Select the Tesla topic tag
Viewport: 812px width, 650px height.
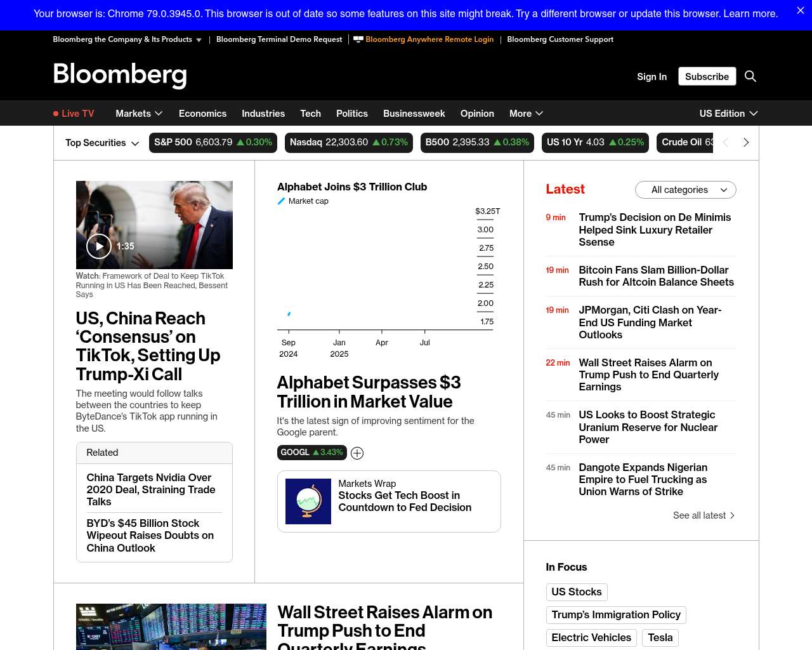pyautogui.click(x=660, y=638)
